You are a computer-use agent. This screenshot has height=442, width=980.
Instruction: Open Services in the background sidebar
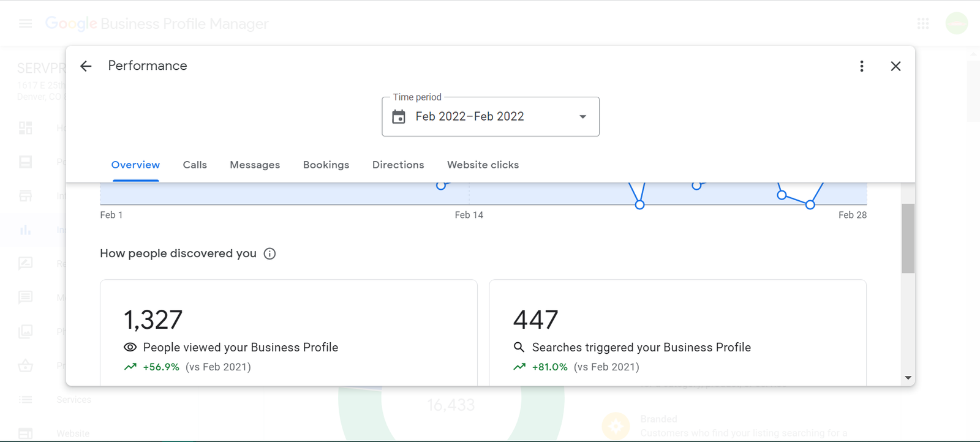tap(73, 400)
